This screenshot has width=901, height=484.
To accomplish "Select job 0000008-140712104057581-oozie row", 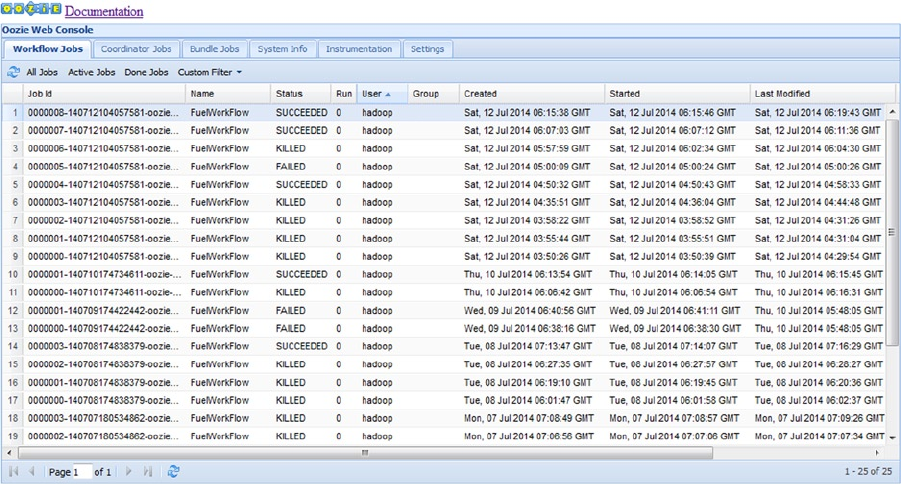I will click(444, 113).
